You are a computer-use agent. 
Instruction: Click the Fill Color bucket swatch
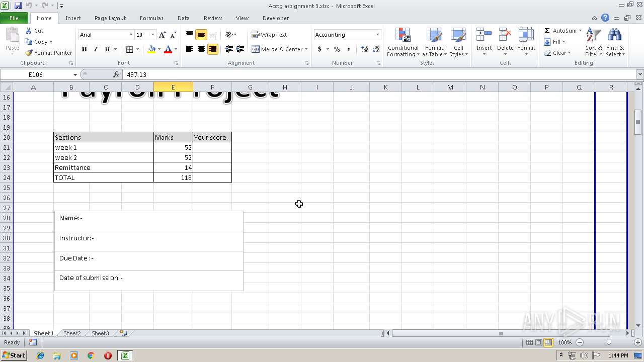[151, 49]
